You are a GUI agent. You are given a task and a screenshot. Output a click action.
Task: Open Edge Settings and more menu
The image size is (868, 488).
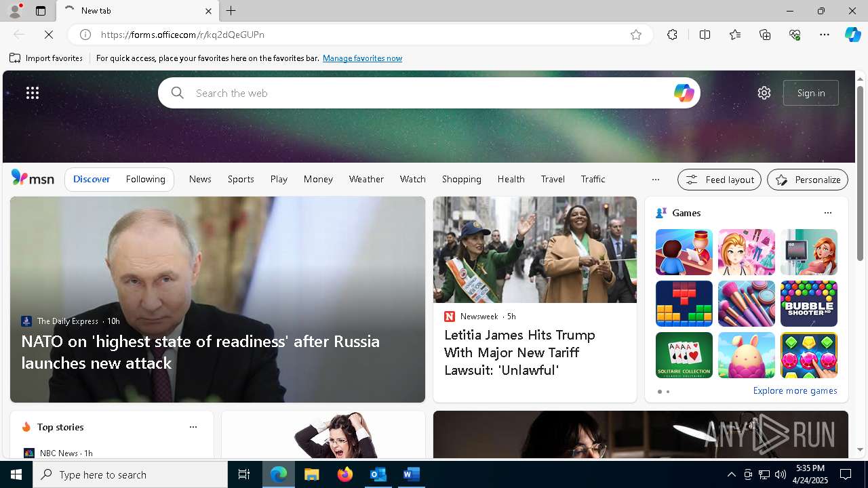coord(825,35)
